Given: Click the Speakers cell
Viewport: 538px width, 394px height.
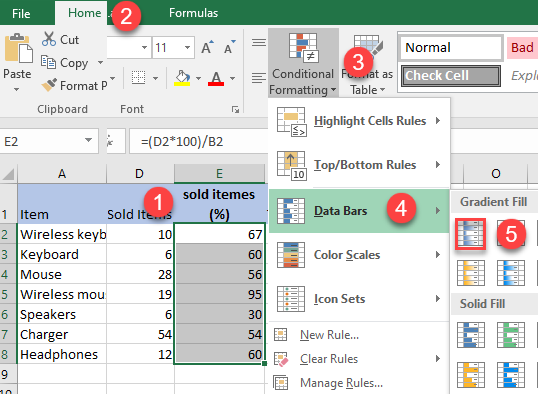Looking at the screenshot, I should tap(62, 314).
